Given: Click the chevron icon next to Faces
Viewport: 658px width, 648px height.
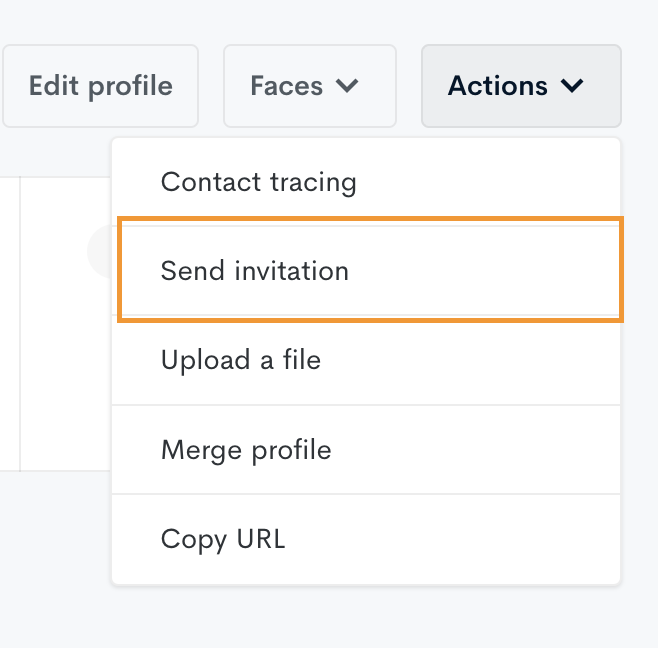Looking at the screenshot, I should click(347, 86).
